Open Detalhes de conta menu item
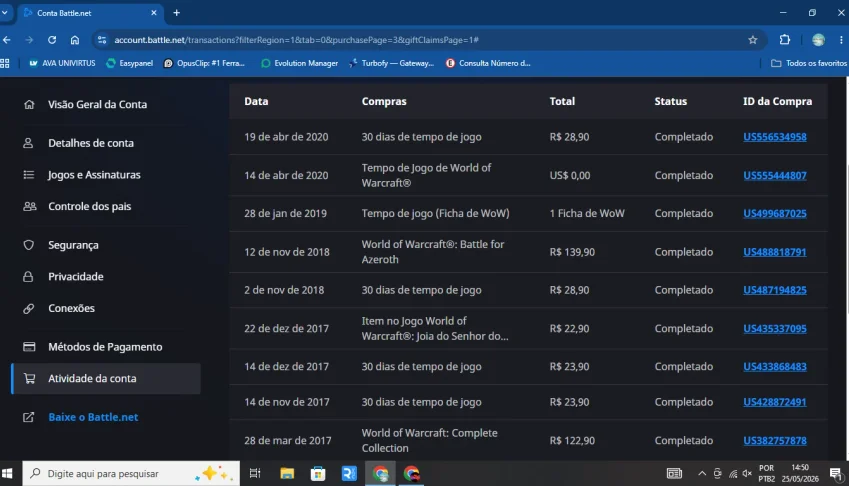The width and height of the screenshot is (849, 486). tap(91, 143)
